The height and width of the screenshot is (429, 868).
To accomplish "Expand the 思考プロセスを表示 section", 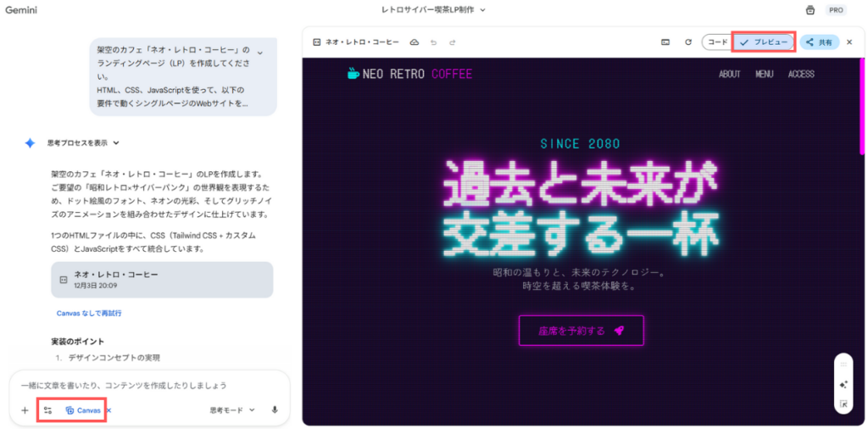I will tap(83, 142).
